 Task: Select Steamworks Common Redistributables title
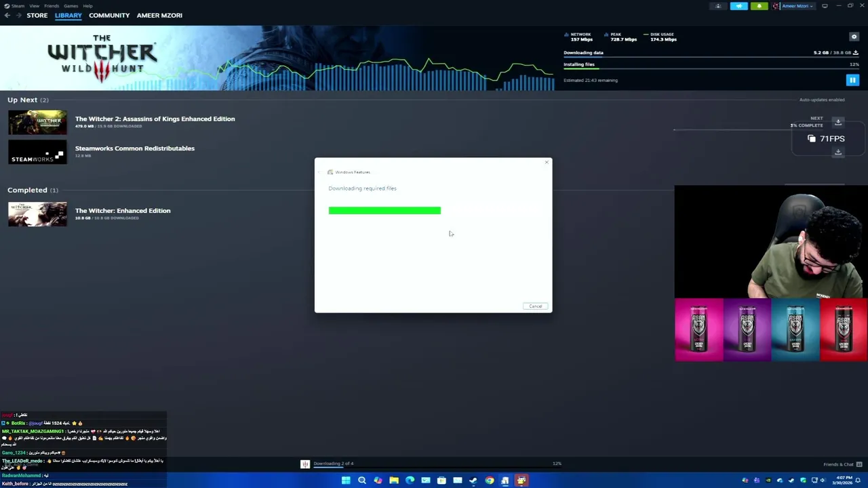point(134,148)
